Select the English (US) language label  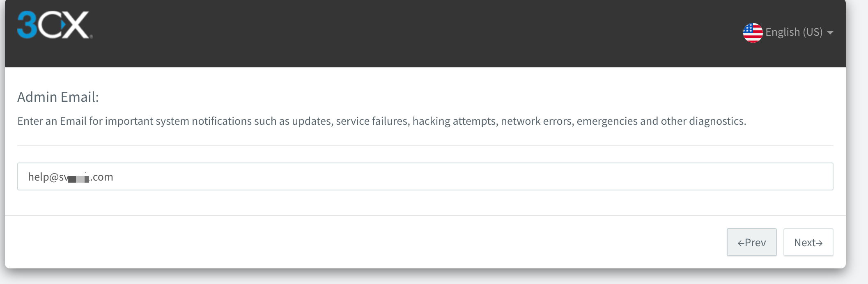click(x=794, y=32)
